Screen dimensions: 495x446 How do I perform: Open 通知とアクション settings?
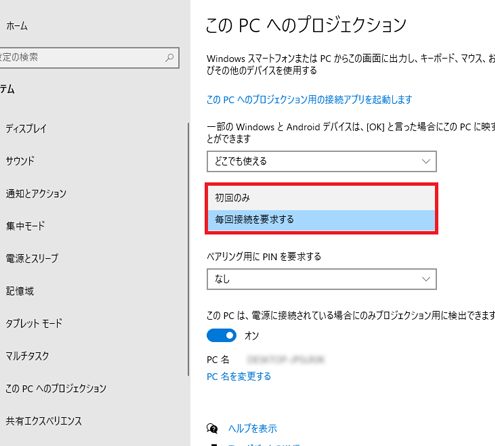point(36,193)
